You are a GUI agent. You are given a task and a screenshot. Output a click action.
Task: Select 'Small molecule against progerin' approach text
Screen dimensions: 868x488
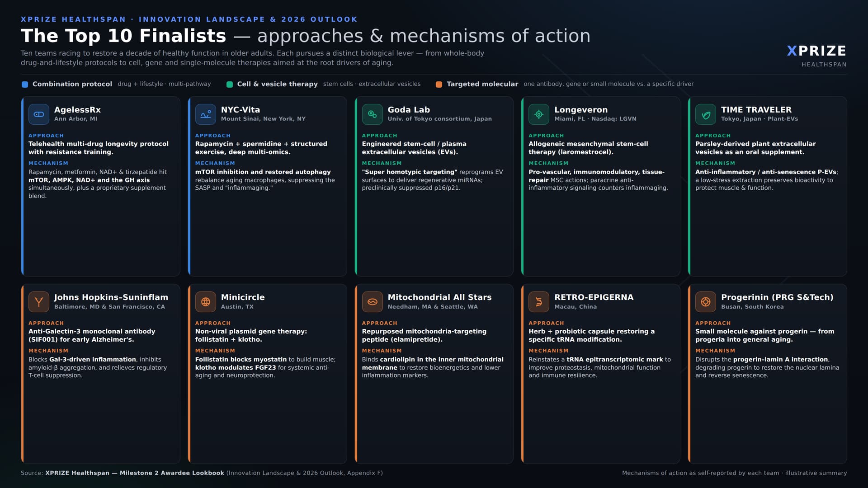point(765,335)
